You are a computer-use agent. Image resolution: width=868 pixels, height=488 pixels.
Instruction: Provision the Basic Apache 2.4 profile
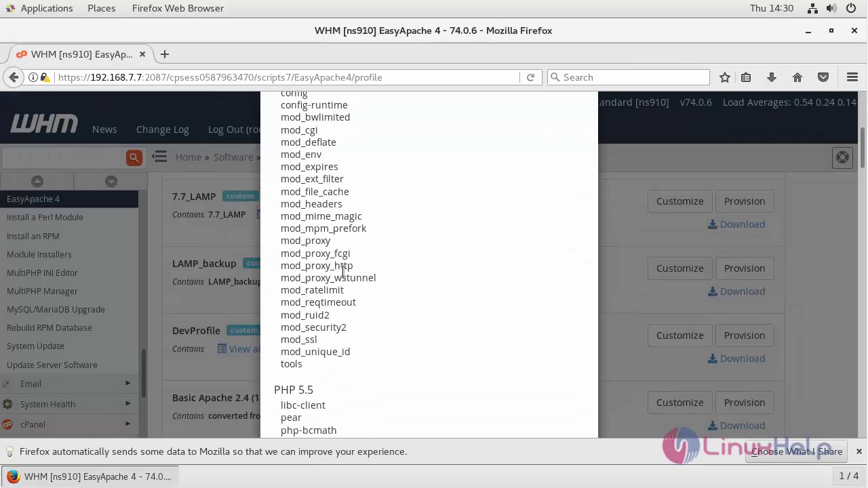pyautogui.click(x=745, y=403)
